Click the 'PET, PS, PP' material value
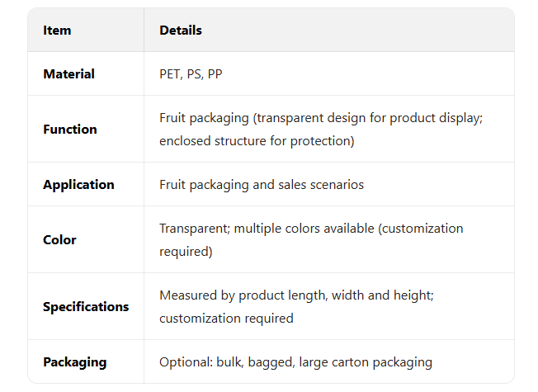 click(x=191, y=74)
